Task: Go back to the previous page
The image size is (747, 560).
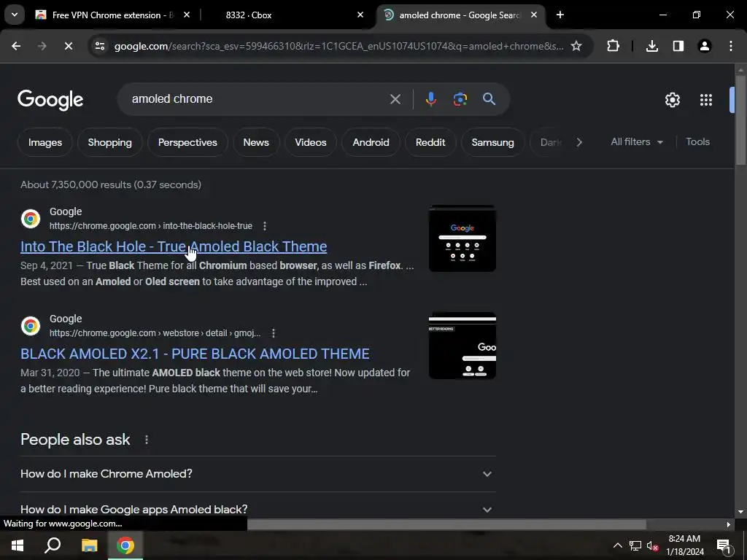Action: click(x=16, y=46)
